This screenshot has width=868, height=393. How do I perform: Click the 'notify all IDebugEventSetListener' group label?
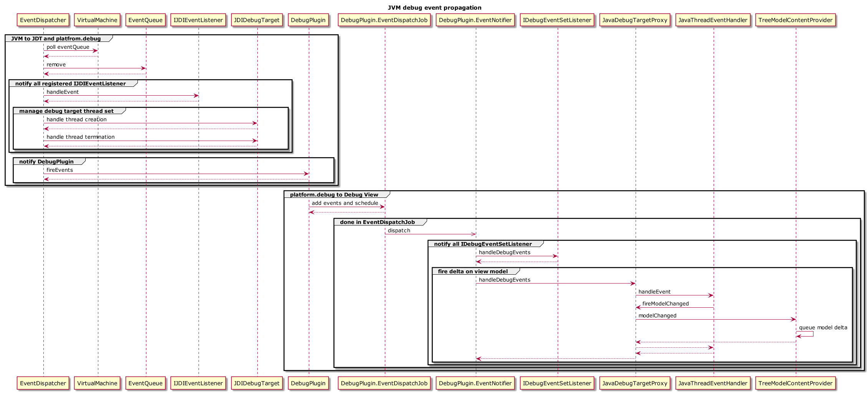[x=483, y=244]
